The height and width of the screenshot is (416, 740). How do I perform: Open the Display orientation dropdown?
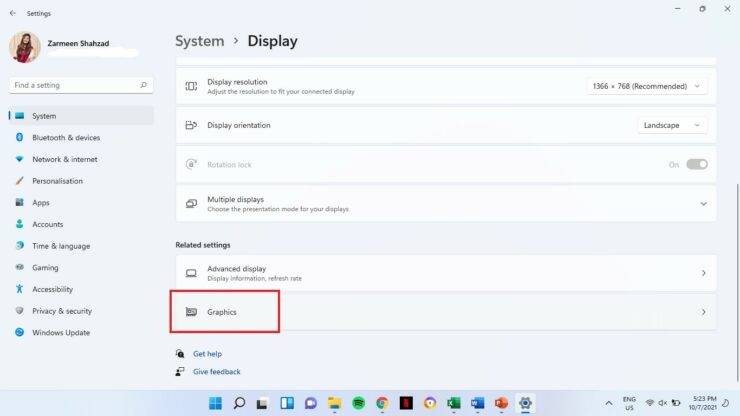(672, 125)
